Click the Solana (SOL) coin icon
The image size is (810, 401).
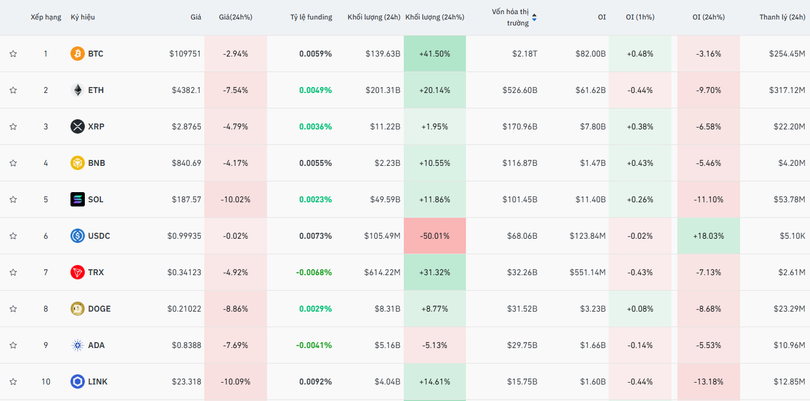coord(77,200)
